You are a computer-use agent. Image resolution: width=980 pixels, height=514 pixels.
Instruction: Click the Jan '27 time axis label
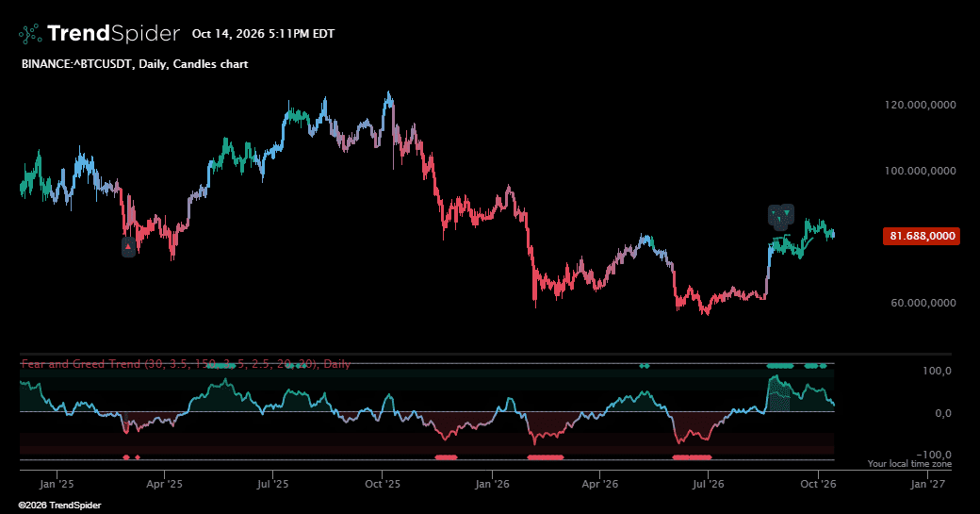pos(928,484)
